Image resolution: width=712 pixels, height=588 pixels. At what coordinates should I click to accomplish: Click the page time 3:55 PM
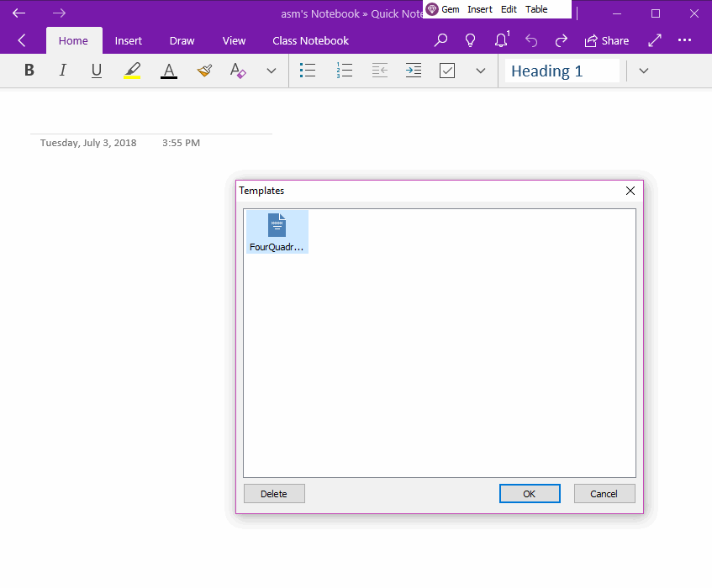(x=182, y=143)
